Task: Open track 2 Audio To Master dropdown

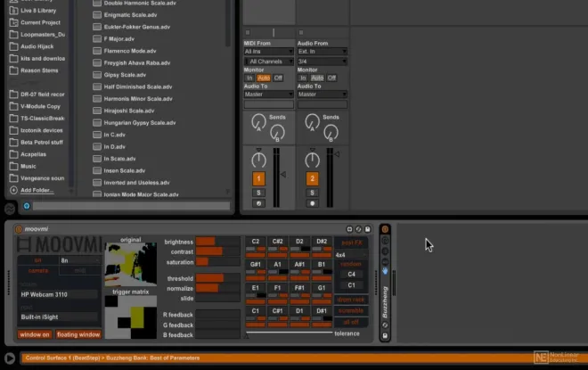Action: (x=323, y=95)
